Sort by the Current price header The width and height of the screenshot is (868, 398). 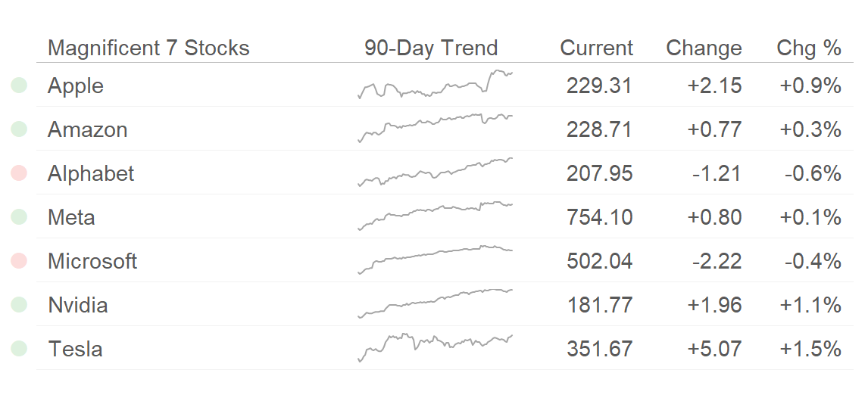click(596, 48)
